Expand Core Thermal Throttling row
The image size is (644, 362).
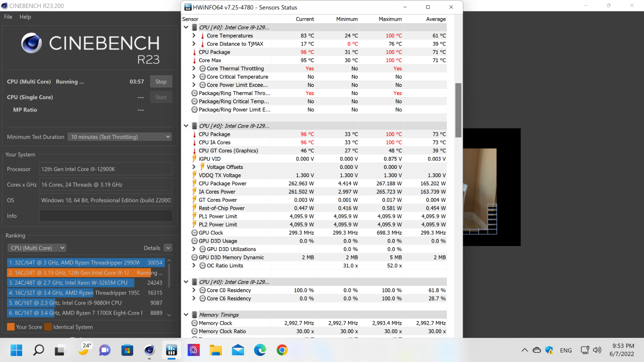point(194,68)
